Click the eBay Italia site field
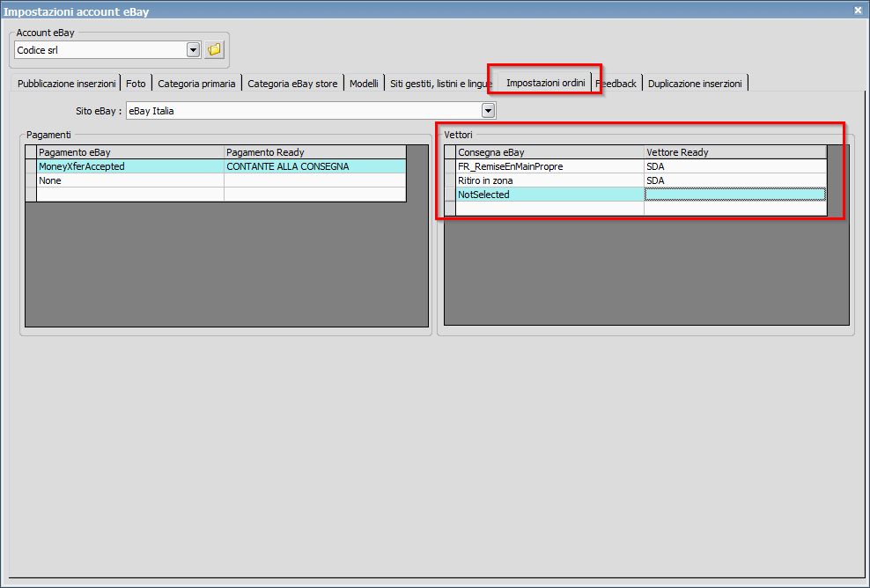Viewport: 870px width, 588px height. (304, 111)
